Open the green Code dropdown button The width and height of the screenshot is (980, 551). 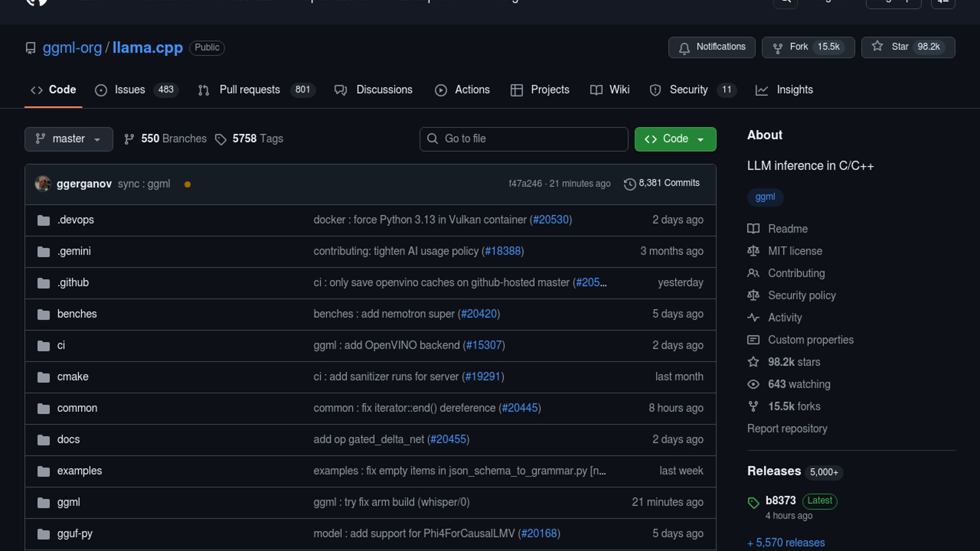point(675,139)
